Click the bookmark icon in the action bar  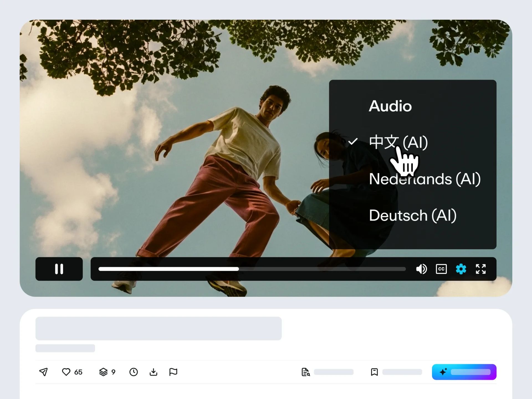(374, 372)
